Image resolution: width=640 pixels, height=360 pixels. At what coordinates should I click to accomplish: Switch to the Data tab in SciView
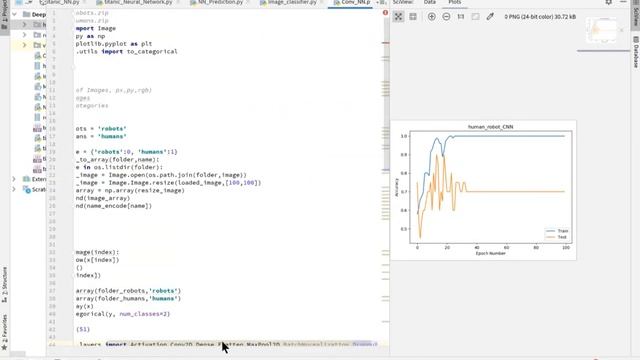[429, 2]
